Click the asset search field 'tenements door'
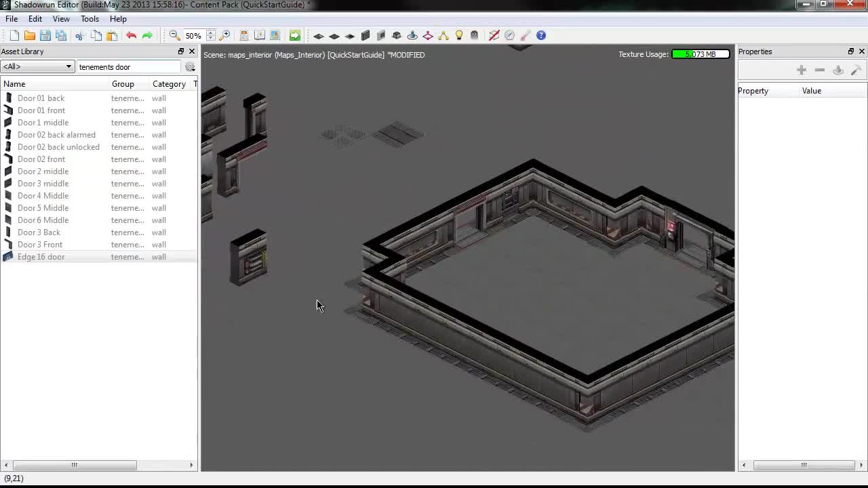868x488 pixels. 129,67
